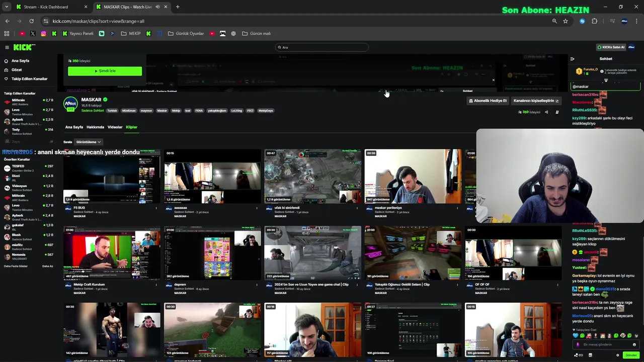Click the Turkish tag chip
Screen dimensions: 644x362
pos(112,111)
